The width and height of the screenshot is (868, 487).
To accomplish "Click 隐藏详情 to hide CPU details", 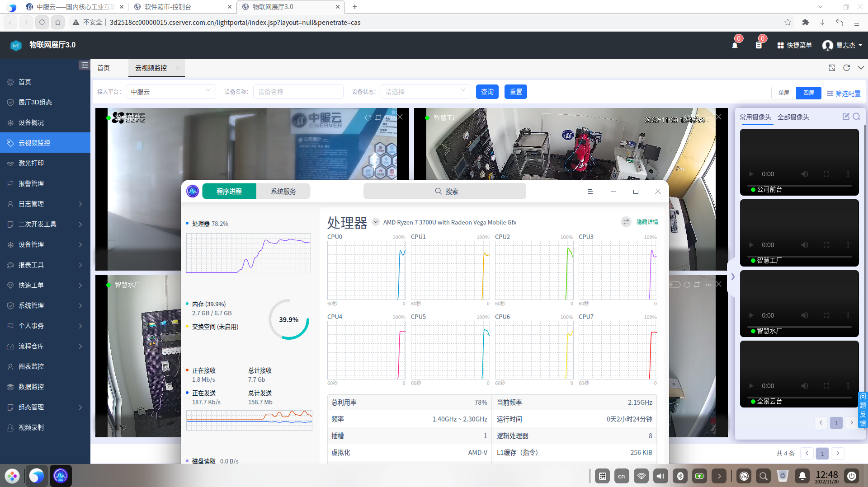I will pos(647,222).
